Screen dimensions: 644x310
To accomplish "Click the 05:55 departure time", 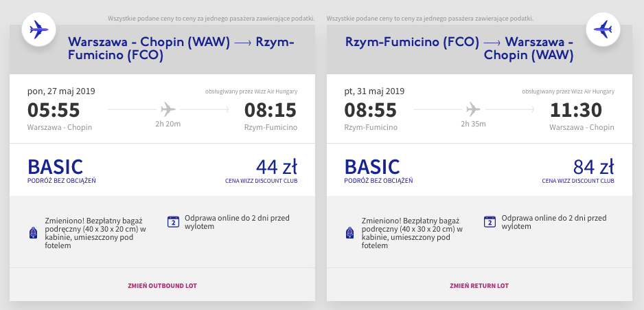I will coord(54,110).
